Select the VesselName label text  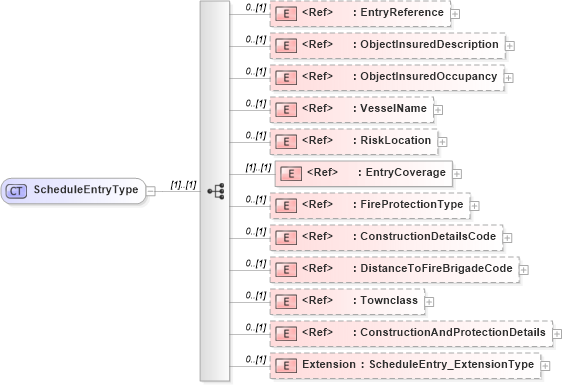click(394, 108)
